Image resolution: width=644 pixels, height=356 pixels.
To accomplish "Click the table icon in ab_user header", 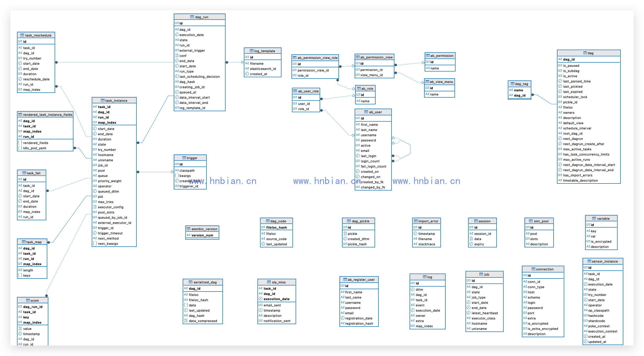I will click(366, 112).
